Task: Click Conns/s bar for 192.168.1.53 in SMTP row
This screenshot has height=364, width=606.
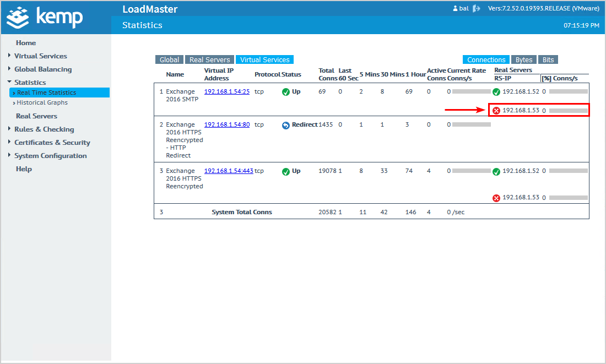Action: [569, 111]
